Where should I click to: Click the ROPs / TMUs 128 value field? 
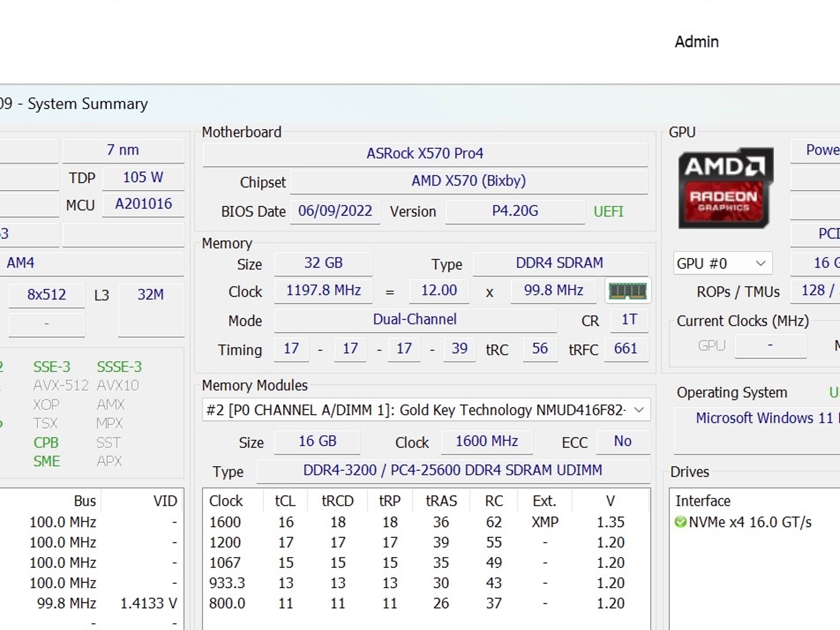pos(815,291)
